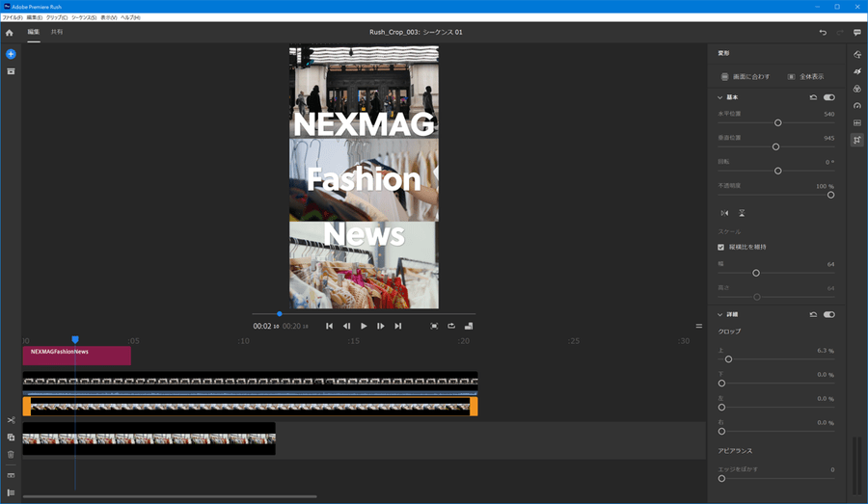Toggle full screen preview icon

434,327
